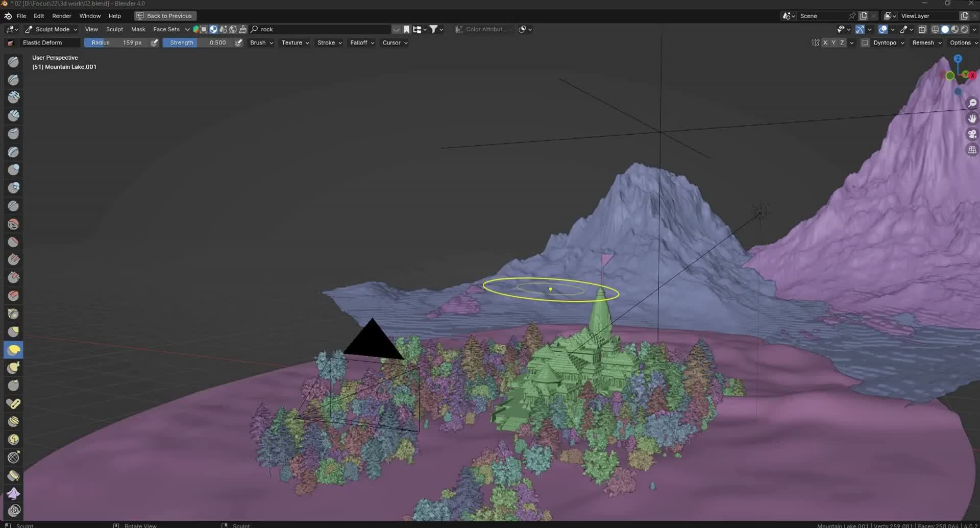Adjust the Strength slider
The width and height of the screenshot is (980, 528).
click(x=198, y=43)
